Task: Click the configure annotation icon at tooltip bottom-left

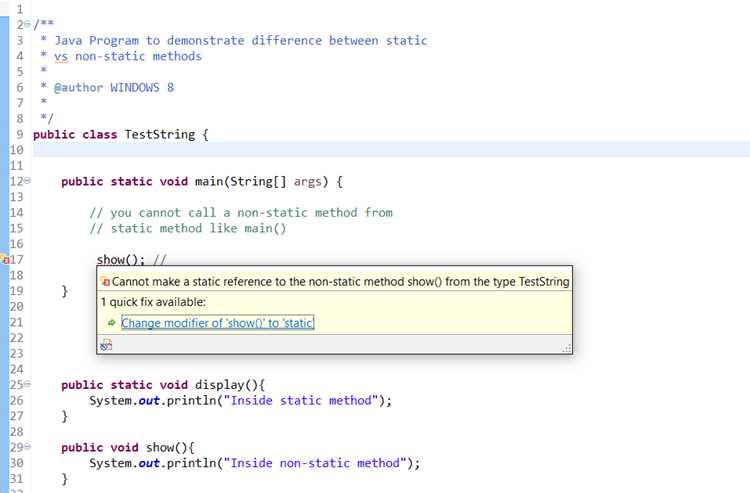Action: tap(106, 344)
